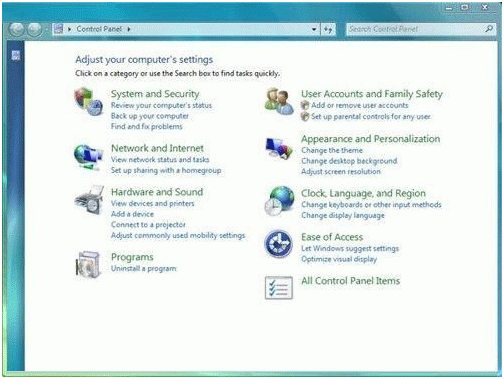
Task: Expand the arrow before Control Panel breadcrumb
Action: click(x=69, y=29)
